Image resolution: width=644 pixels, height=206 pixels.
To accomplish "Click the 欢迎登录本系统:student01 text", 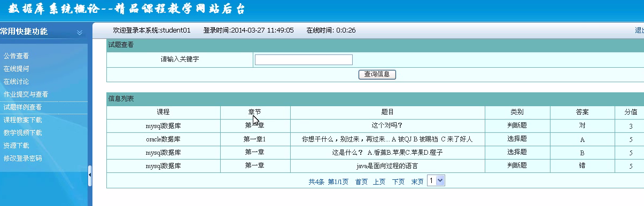I will [x=152, y=30].
